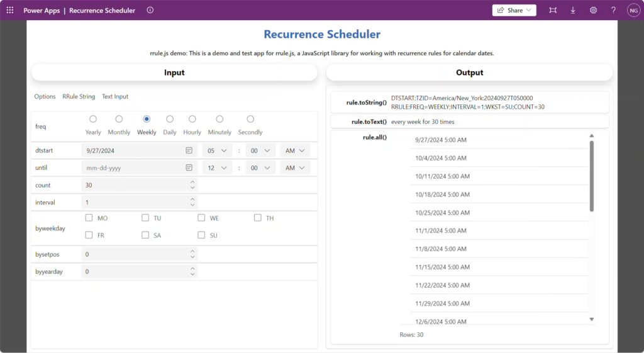Image resolution: width=644 pixels, height=353 pixels.
Task: Click the Share button
Action: coord(514,10)
